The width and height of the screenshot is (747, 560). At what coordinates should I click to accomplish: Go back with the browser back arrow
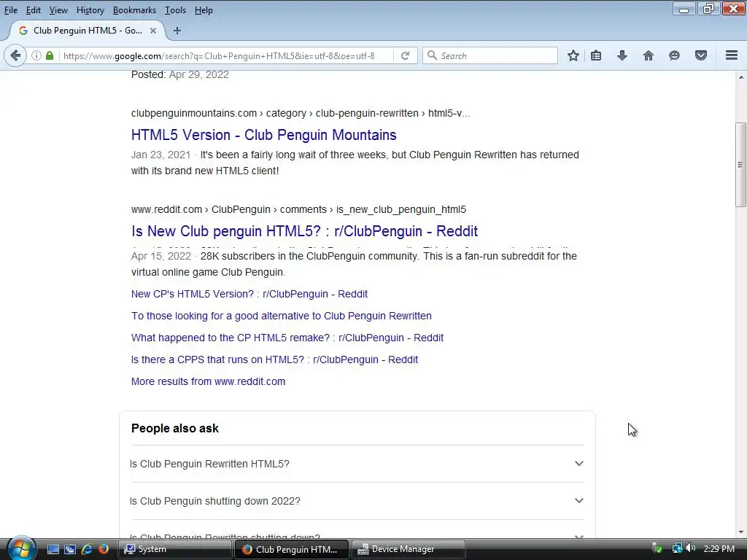point(15,55)
